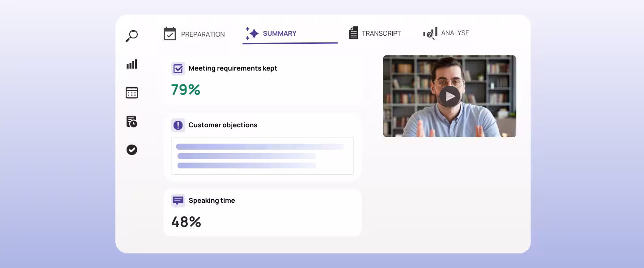Click the Analyse chart-magnifier icon
This screenshot has height=268, width=644.
[x=430, y=33]
